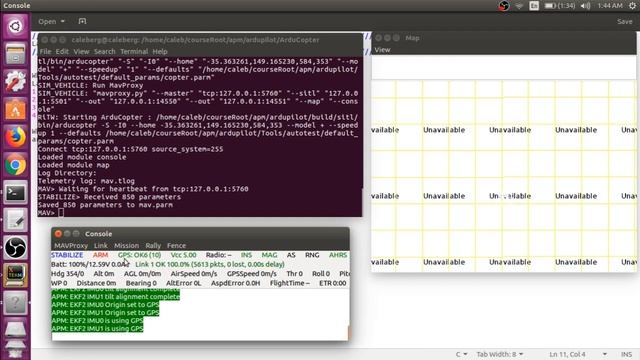Click the MAV> prompt in terminal
640x360 pixels.
pos(46,213)
